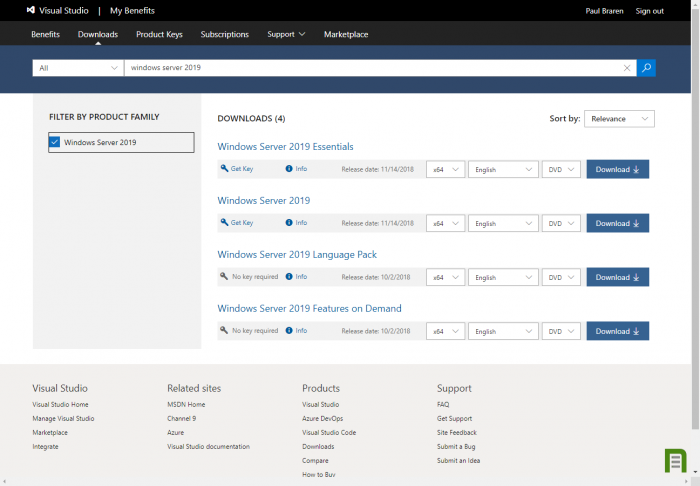The width and height of the screenshot is (700, 486).
Task: Open the x64 dropdown for the Language Pack
Action: [446, 278]
